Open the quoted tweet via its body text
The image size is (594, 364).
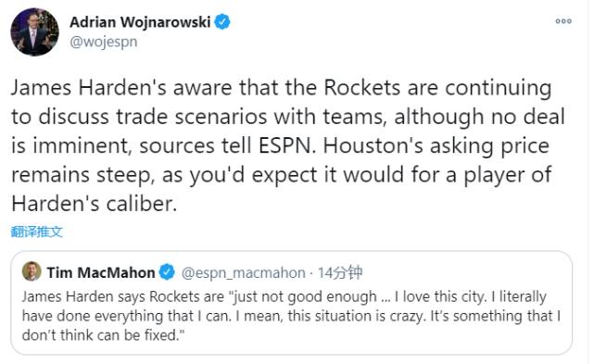pos(291,316)
